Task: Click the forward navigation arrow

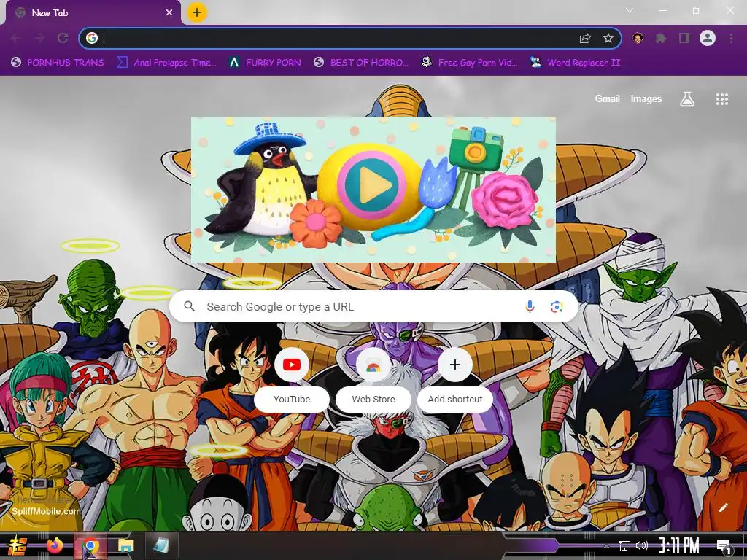Action: 39,38
